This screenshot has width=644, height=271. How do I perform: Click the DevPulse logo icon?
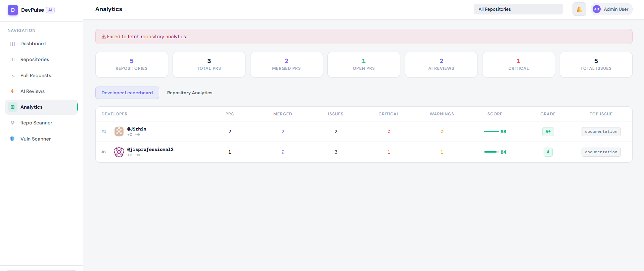pyautogui.click(x=13, y=10)
